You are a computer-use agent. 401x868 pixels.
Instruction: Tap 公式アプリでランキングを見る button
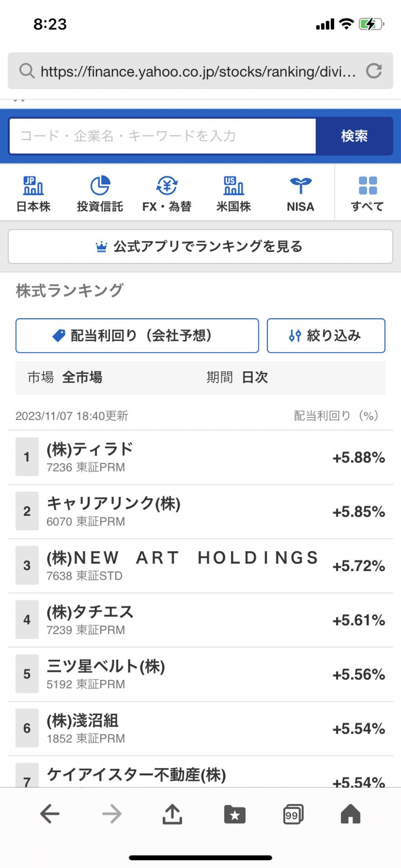[200, 247]
